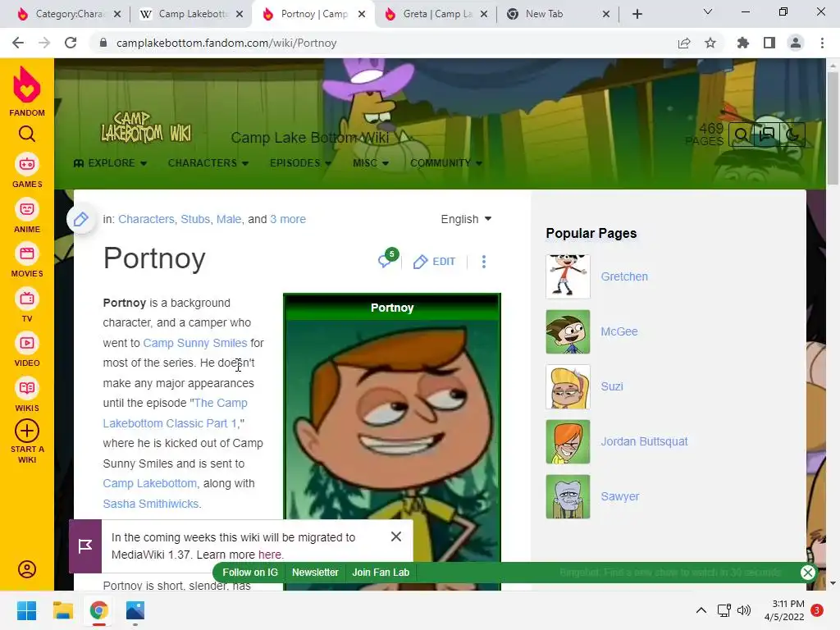
Task: Open Chrome extensions puzzle icon
Action: click(743, 43)
